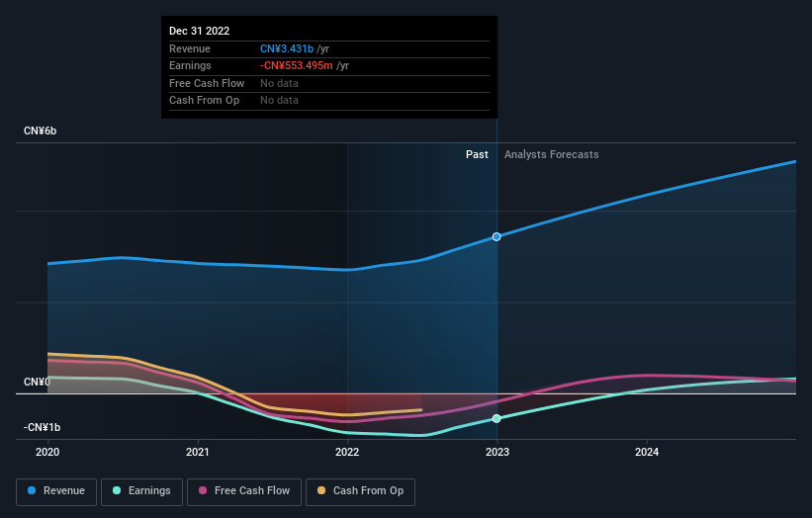The width and height of the screenshot is (812, 518).
Task: Toggle the Cash From Op legend series
Action: (x=360, y=491)
